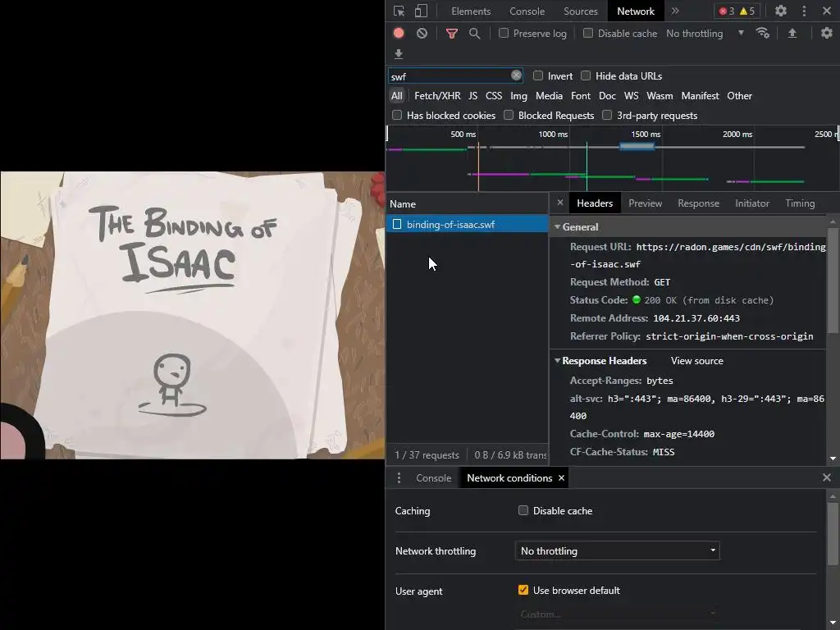Open the Custom user agent dropdown
Image resolution: width=840 pixels, height=630 pixels.
pos(617,614)
